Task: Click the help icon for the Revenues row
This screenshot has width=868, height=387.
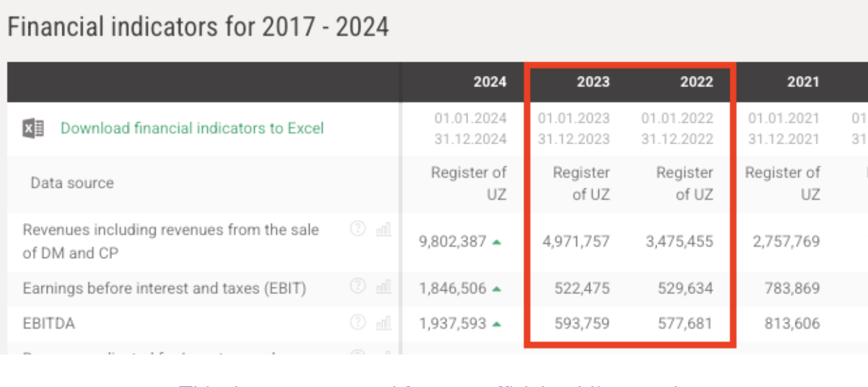Action: (358, 229)
